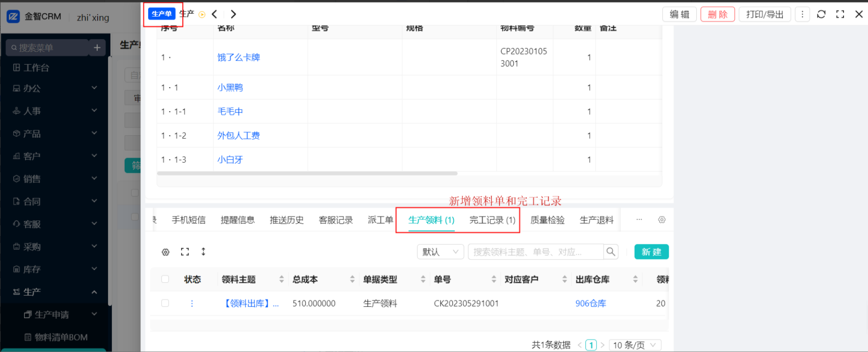This screenshot has height=352, width=868.
Task: Expand the 采购 sidebar menu
Action: [x=55, y=247]
